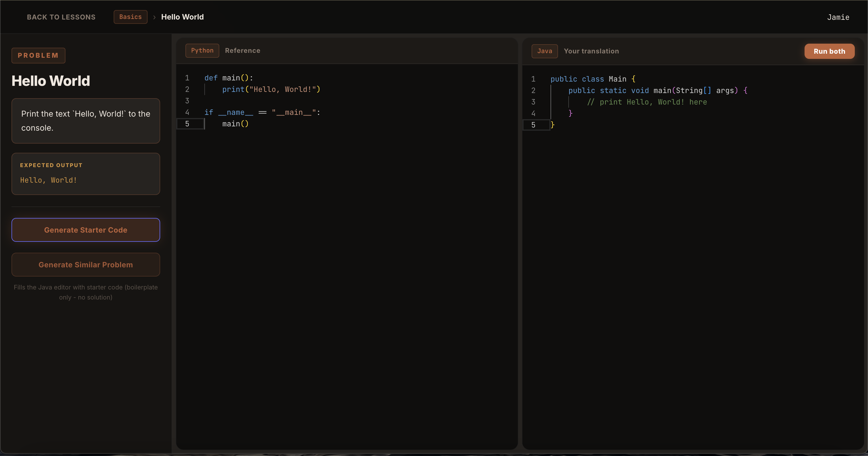Click Back to Lessons link
This screenshot has width=868, height=456.
pyautogui.click(x=61, y=17)
